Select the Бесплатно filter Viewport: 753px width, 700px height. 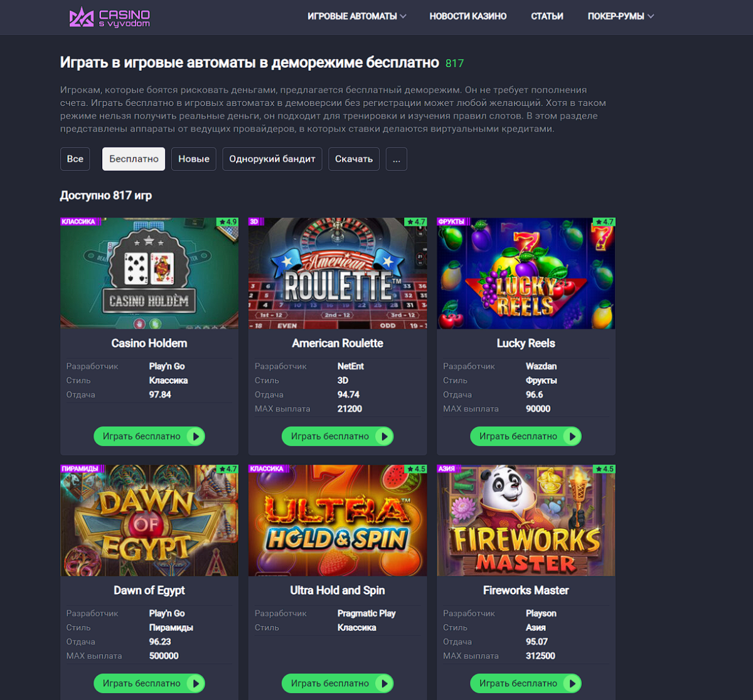click(134, 159)
